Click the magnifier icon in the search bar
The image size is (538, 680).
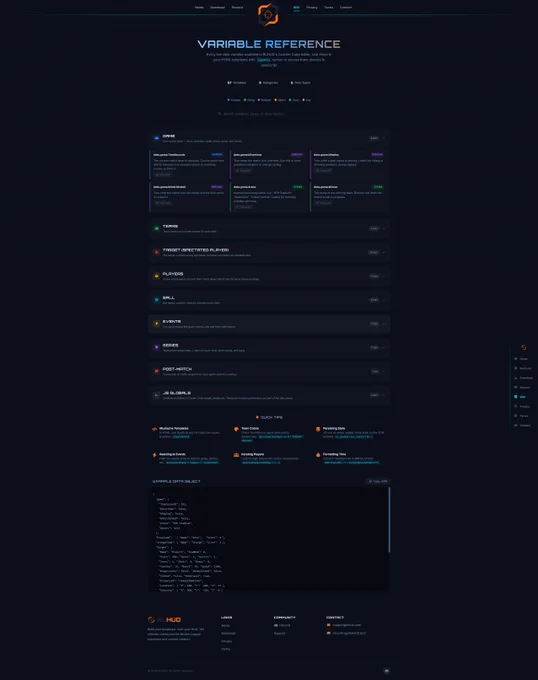(x=219, y=114)
